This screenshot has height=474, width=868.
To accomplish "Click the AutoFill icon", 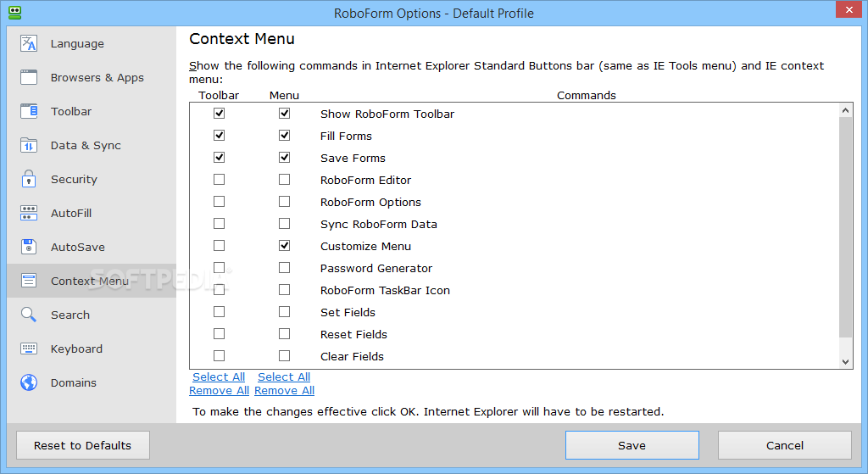I will [29, 213].
